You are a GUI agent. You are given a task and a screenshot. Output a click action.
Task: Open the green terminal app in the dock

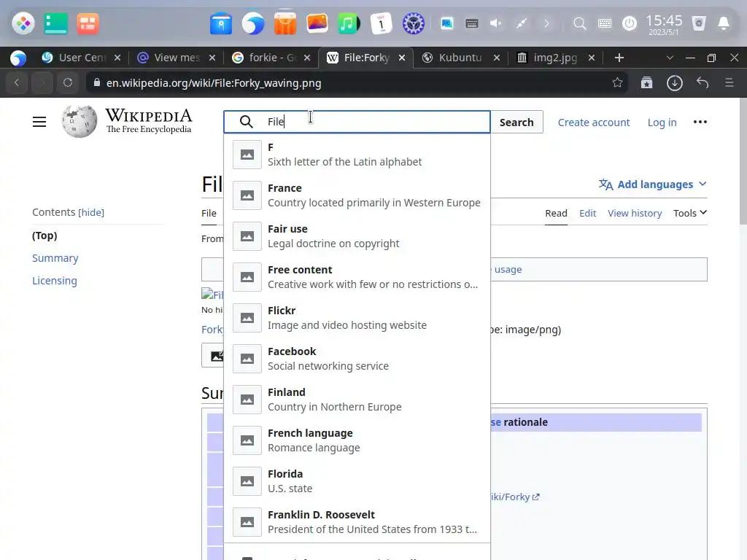(x=55, y=23)
